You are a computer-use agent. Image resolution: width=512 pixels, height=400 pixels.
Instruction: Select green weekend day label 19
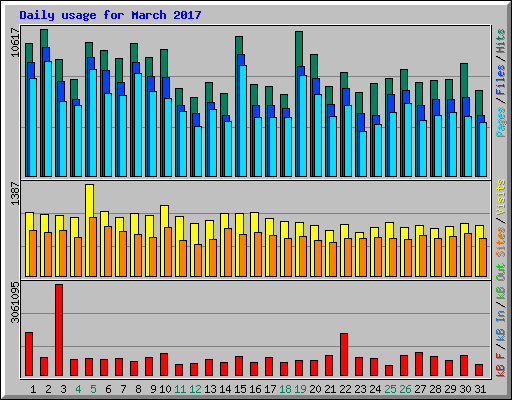[300, 389]
